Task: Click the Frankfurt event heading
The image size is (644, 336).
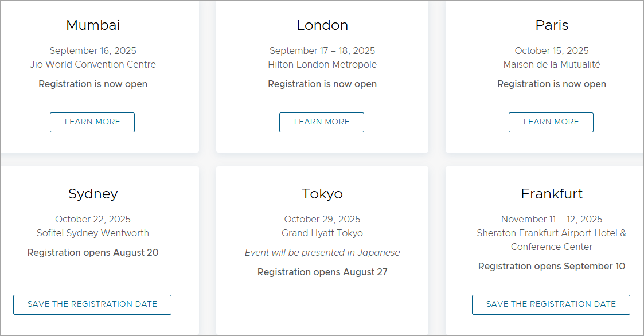Action: 552,193
